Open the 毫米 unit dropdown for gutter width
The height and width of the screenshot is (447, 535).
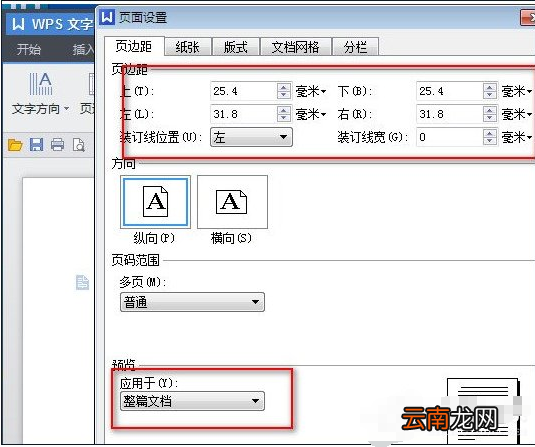(x=517, y=137)
